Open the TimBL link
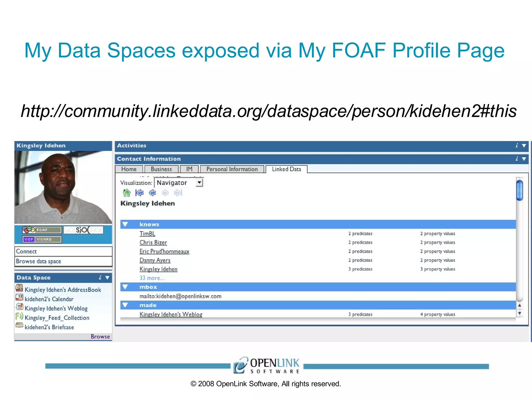This screenshot has height=399, width=532. [x=147, y=234]
